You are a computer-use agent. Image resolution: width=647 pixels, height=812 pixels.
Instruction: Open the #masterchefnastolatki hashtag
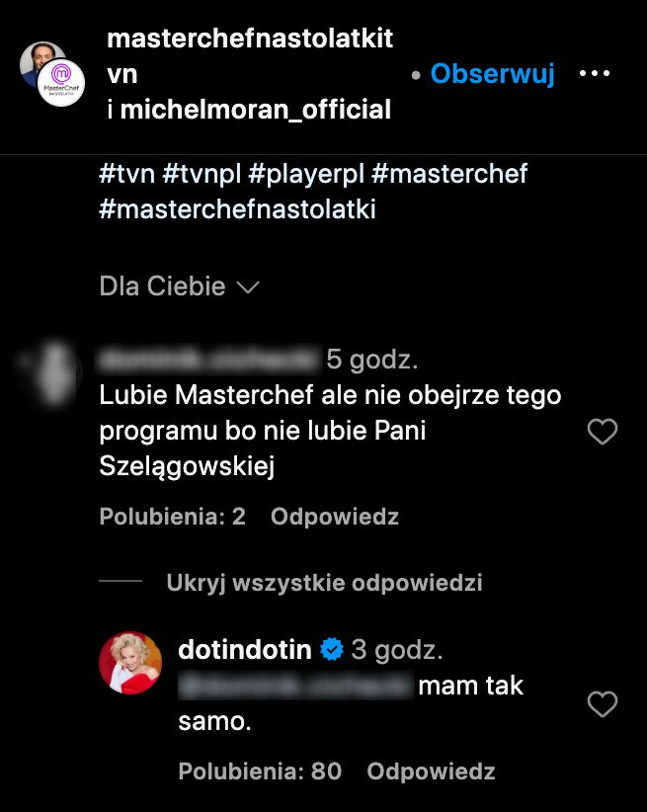click(238, 209)
